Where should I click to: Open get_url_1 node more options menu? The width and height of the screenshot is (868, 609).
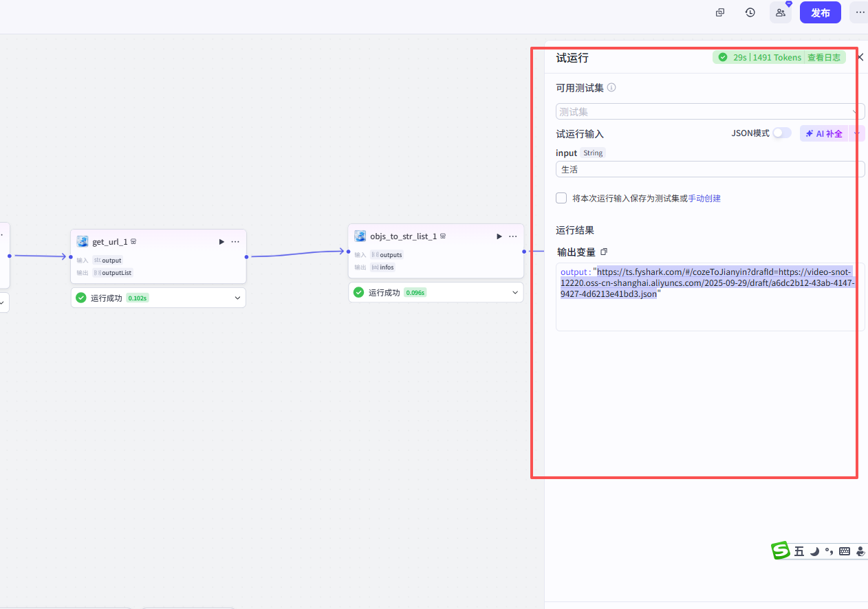tap(236, 241)
